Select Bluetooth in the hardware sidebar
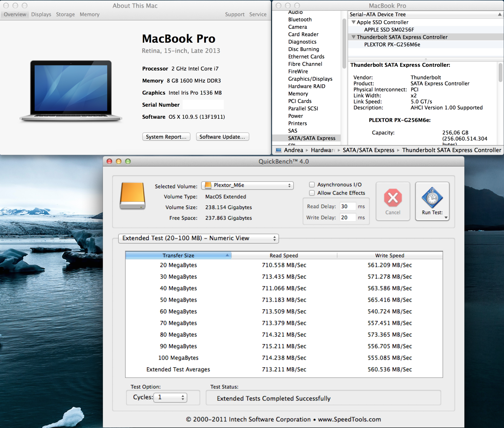 point(300,19)
